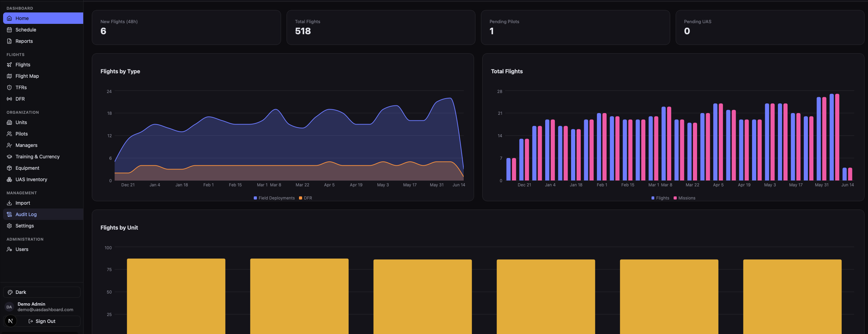Open the Managers page
The width and height of the screenshot is (868, 334).
coord(43,145)
